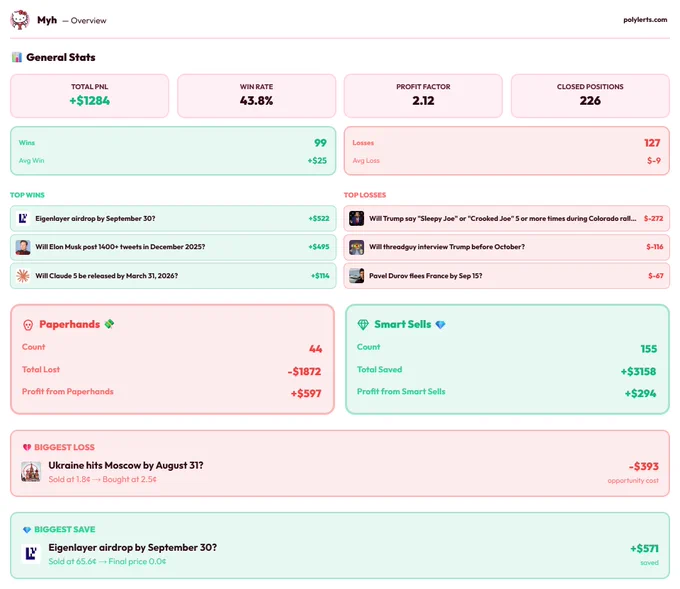Viewport: 680px width, 589px height.
Task: Click the Claude starburst icon
Action: [23, 276]
